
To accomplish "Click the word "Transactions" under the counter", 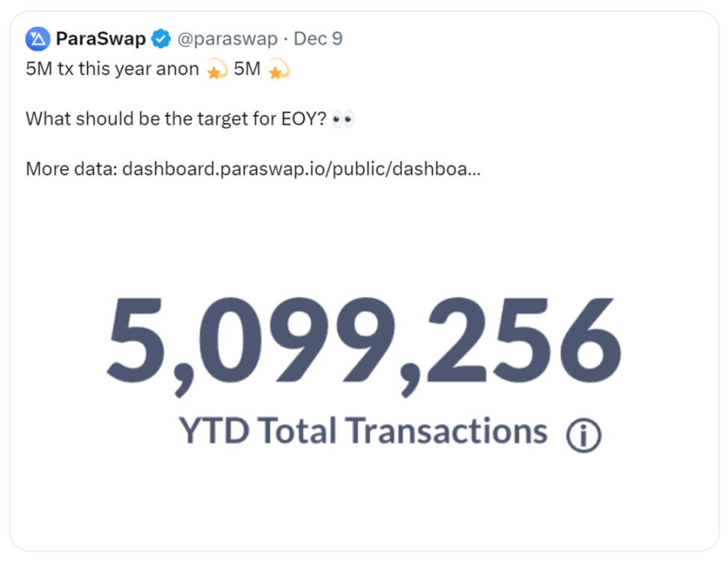I will pos(446,432).
